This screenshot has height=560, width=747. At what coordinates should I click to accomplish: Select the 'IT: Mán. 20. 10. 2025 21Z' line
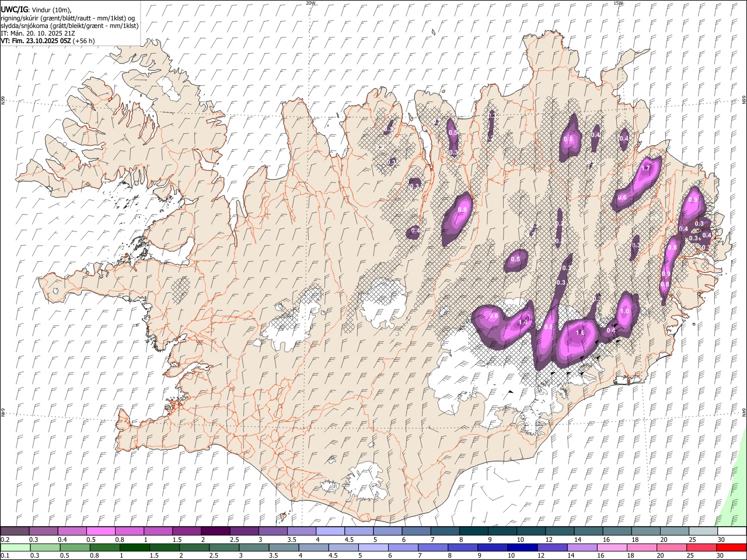38,33
